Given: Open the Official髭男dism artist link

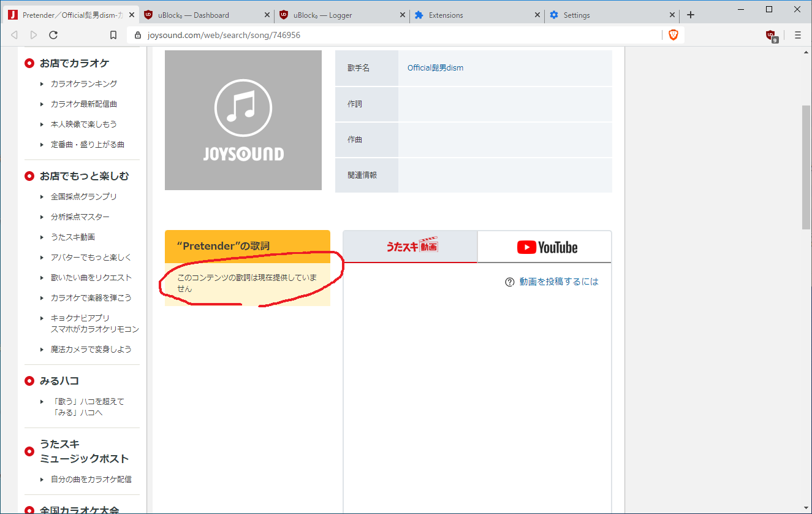Looking at the screenshot, I should click(x=435, y=68).
